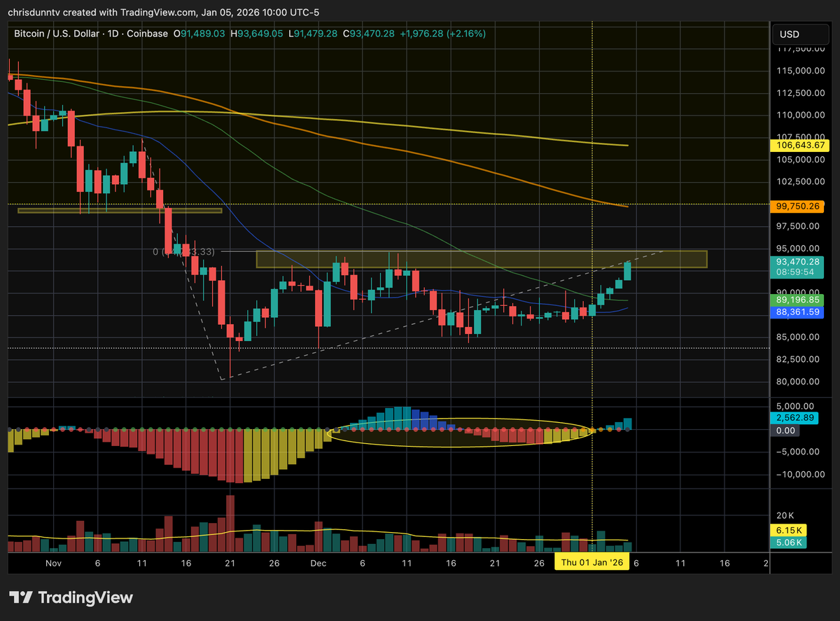Click the -10,000.00 indicator axis tick
The height and width of the screenshot is (621, 840).
coord(801,474)
